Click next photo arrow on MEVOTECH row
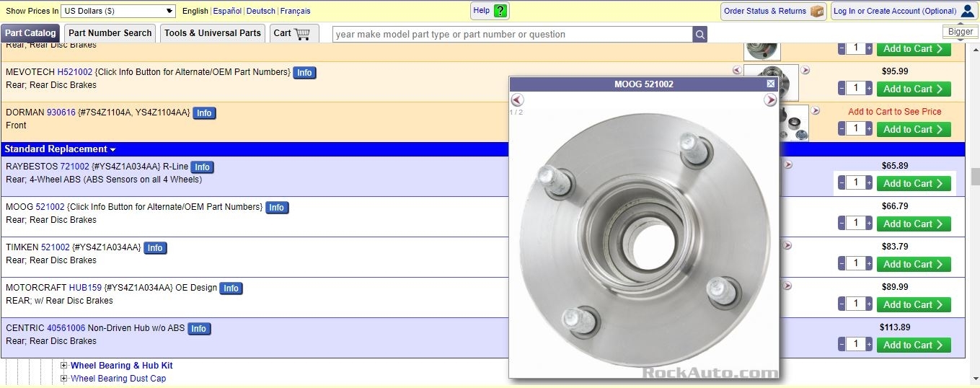The height and width of the screenshot is (388, 980). (805, 70)
